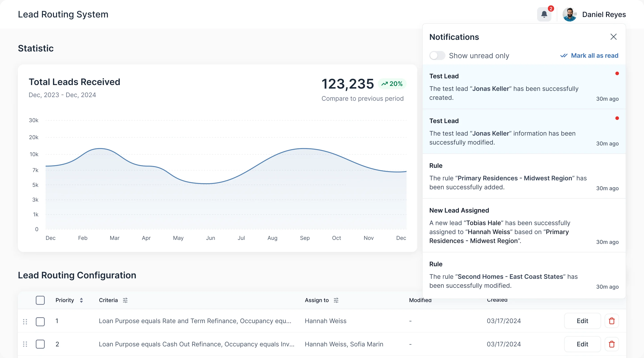Click Daniel Reyes profile avatar
Viewport: 644px width, 358px height.
(570, 15)
